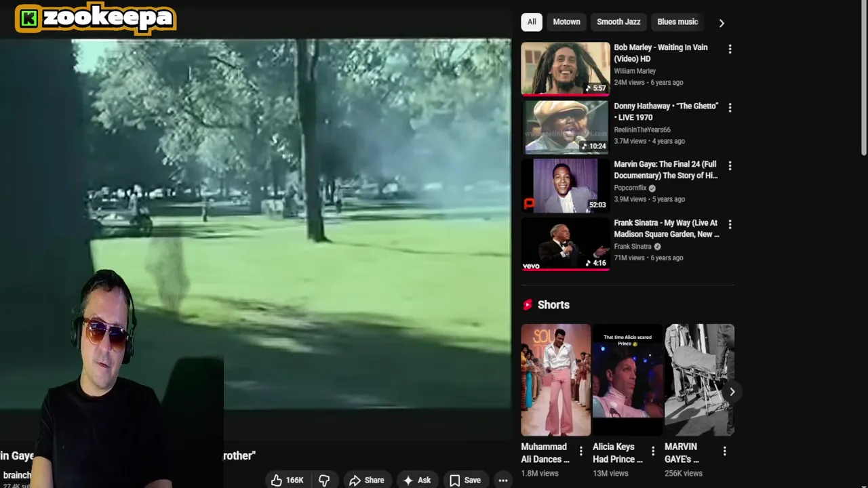
Task: Open options for MARVIN GAYE'S short
Action: pos(724,451)
